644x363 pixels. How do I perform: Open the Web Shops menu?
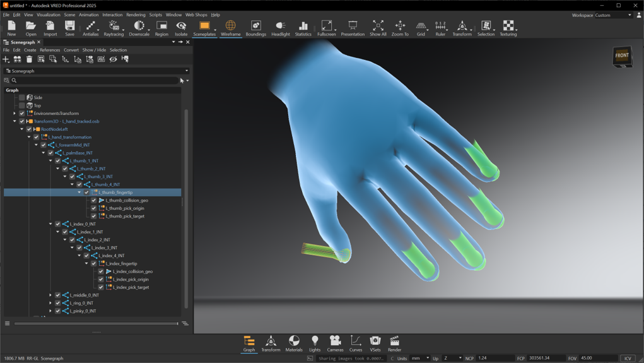pos(196,15)
